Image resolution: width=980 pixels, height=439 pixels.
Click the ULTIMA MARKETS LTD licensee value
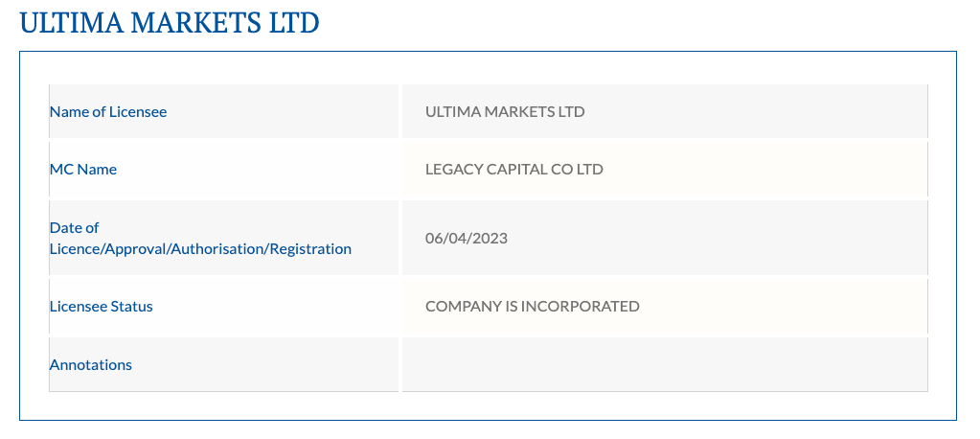pyautogui.click(x=505, y=112)
